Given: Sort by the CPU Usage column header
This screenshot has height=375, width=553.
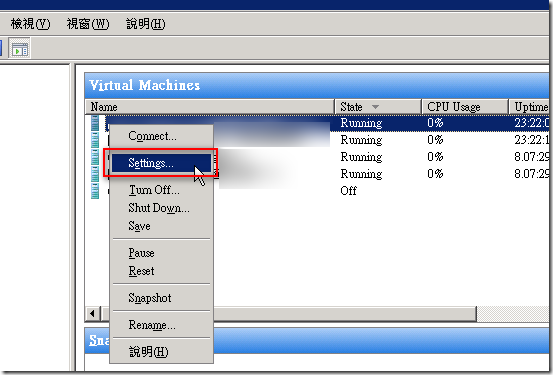Looking at the screenshot, I should [x=465, y=107].
